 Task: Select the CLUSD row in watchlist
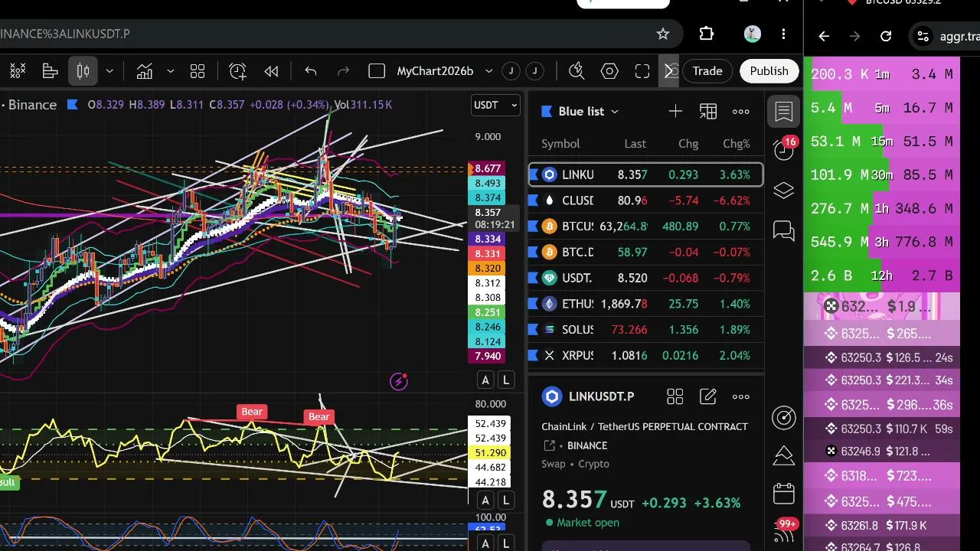click(646, 201)
